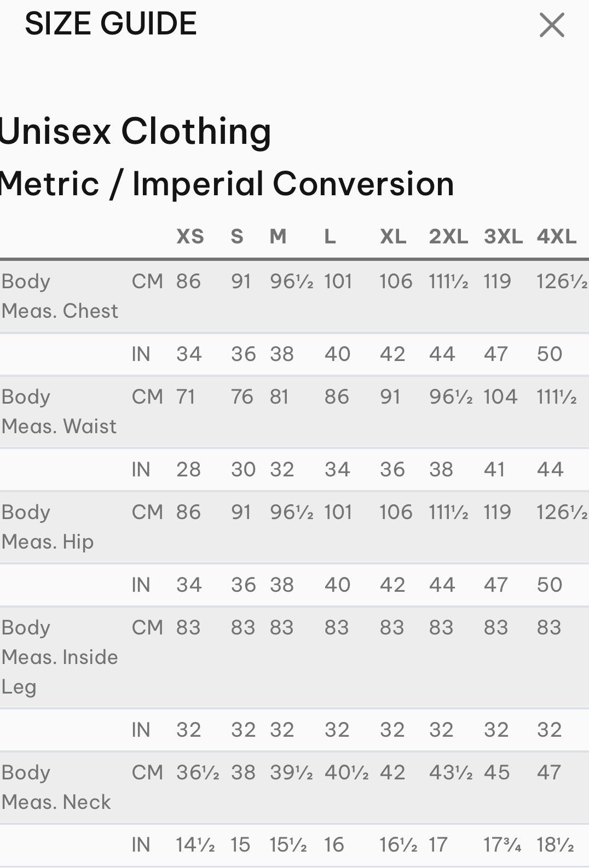Click the L size column header
The image size is (589, 868).
point(330,236)
